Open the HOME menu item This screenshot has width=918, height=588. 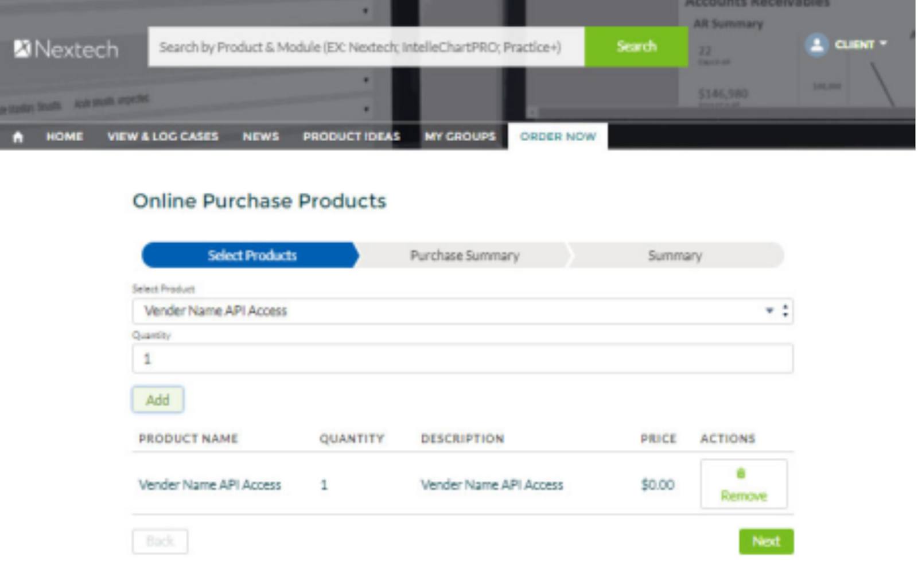tap(64, 137)
